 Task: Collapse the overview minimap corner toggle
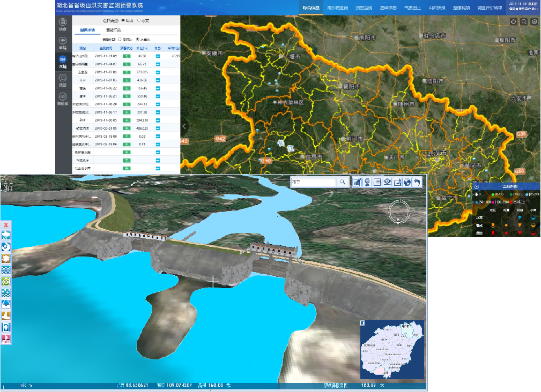tap(363, 323)
